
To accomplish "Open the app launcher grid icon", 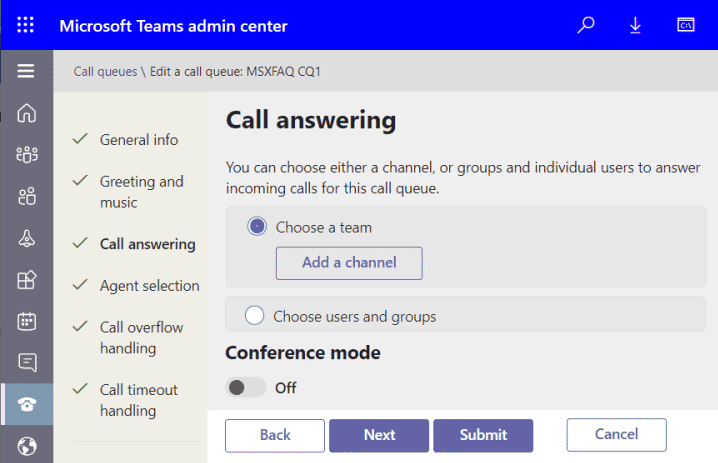I will point(25,25).
